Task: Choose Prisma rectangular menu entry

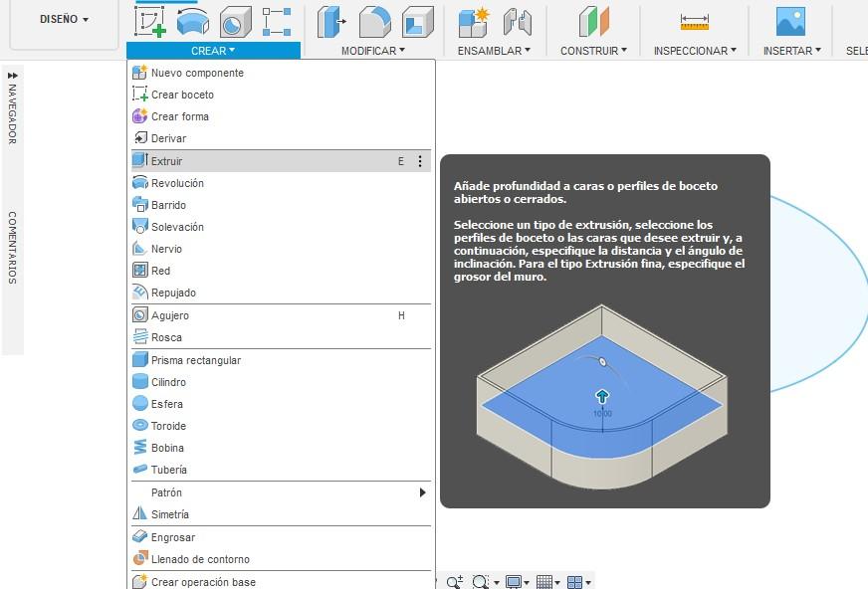Action: click(282, 360)
